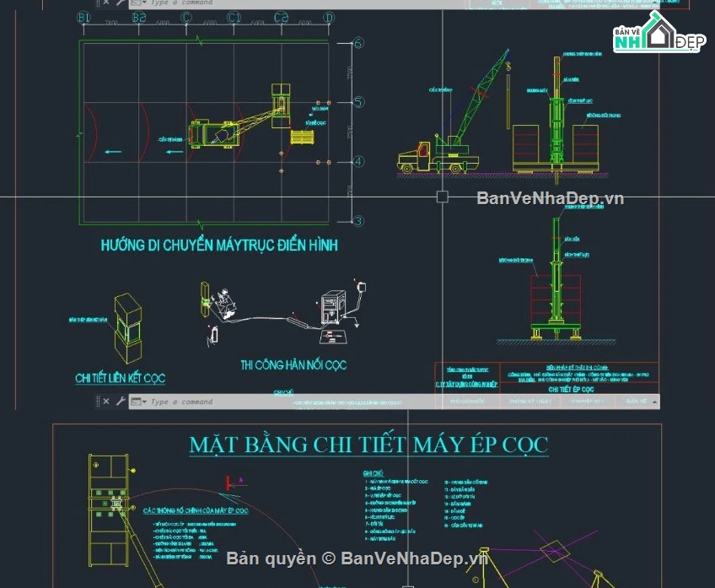Close the lower command line bar
This screenshot has width=715, height=588.
click(x=105, y=402)
